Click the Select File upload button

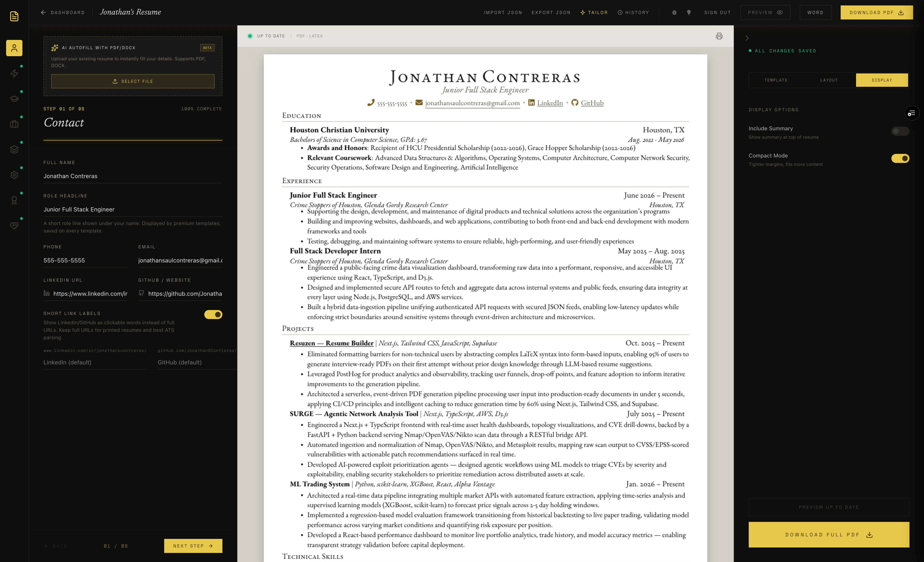pyautogui.click(x=133, y=81)
